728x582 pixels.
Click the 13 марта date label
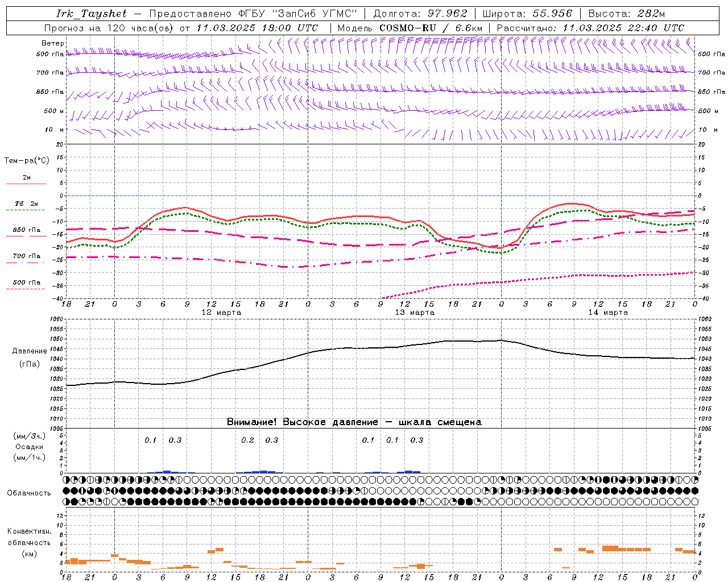coord(415,313)
